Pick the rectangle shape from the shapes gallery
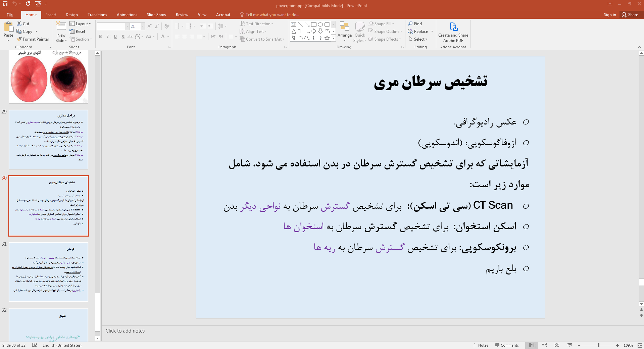The width and height of the screenshot is (644, 349). (314, 24)
